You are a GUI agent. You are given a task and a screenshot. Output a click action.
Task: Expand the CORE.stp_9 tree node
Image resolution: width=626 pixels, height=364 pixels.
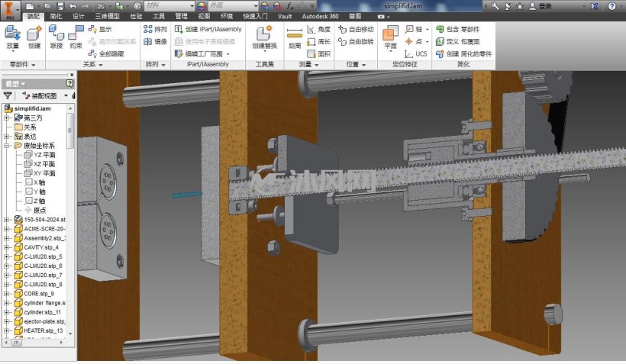(x=6, y=294)
